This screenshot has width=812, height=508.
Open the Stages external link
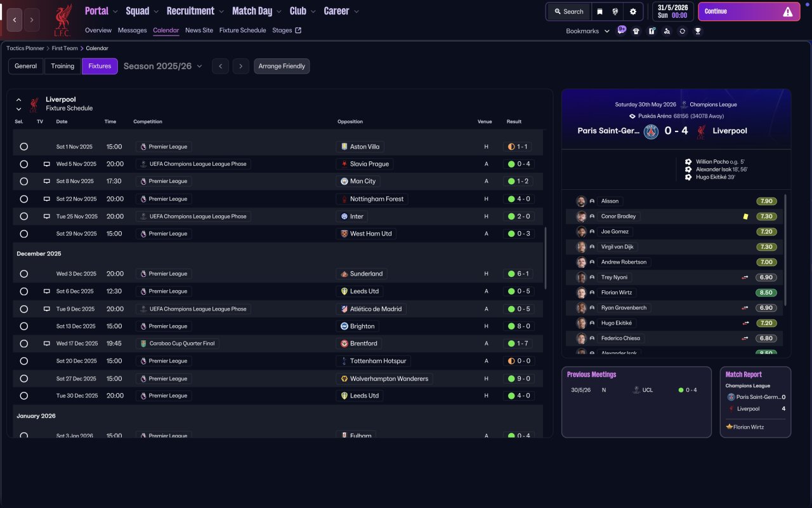click(287, 30)
